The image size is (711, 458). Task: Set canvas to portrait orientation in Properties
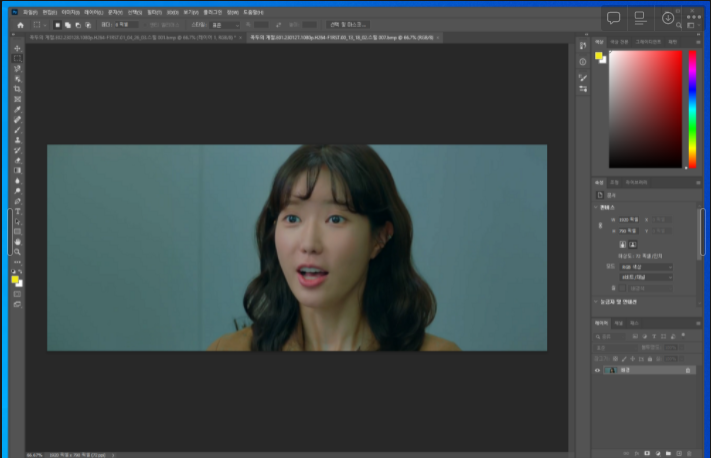click(623, 244)
